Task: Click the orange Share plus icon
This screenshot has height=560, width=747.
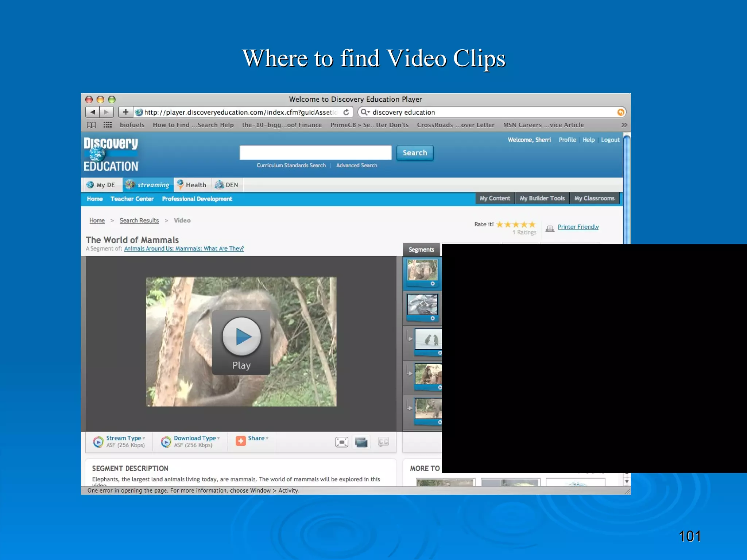Action: coord(241,441)
